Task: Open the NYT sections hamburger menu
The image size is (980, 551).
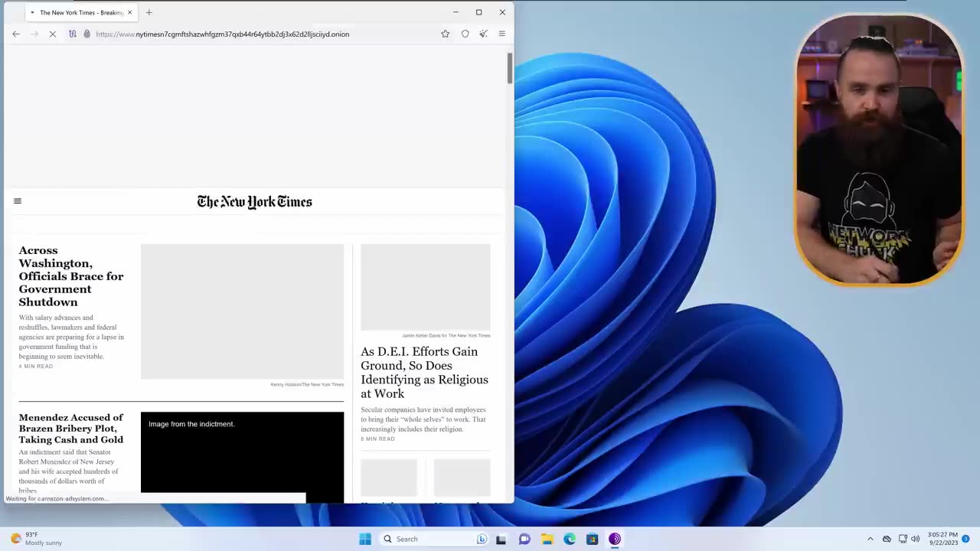Action: (x=18, y=201)
